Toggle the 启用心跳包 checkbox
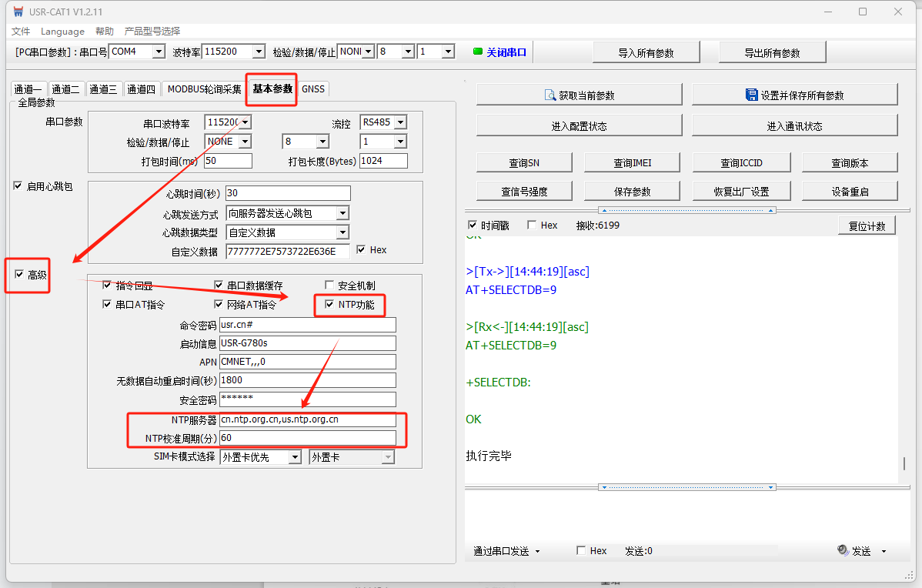This screenshot has height=588, width=922. coord(18,186)
